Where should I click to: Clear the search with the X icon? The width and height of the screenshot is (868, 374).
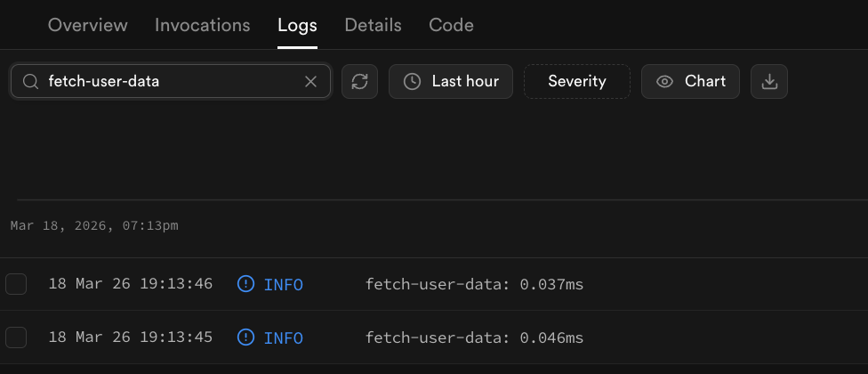click(310, 82)
